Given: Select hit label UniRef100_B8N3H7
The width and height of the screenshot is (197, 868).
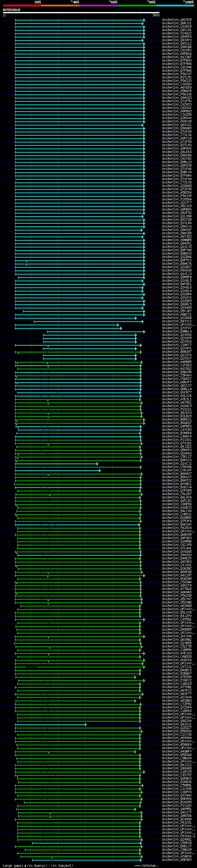Looking at the screenshot, I should pos(177,352).
